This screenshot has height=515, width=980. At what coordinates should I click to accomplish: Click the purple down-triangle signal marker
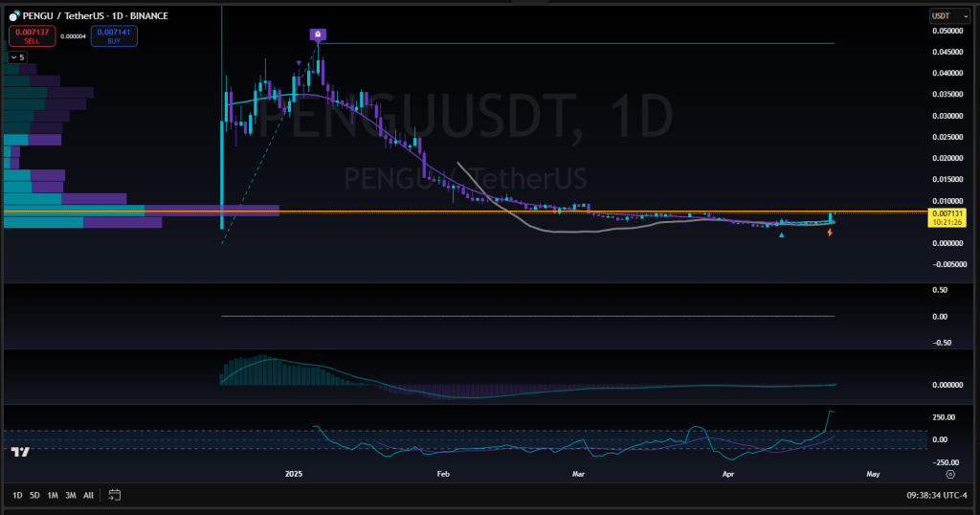coord(299,63)
